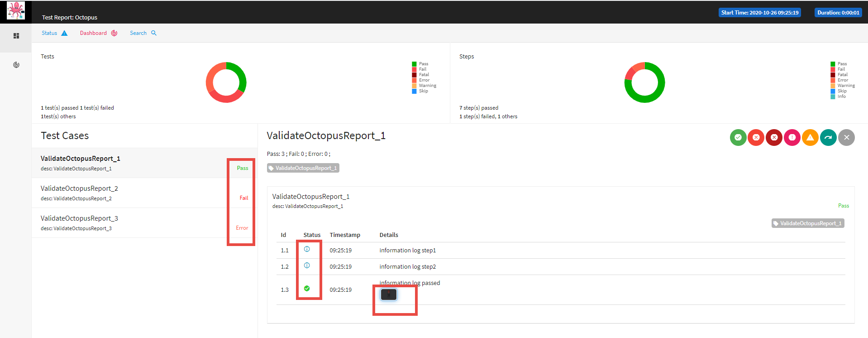868x338 pixels.
Task: Select the ValidateOctopusReport_3 test case
Action: [x=144, y=223]
